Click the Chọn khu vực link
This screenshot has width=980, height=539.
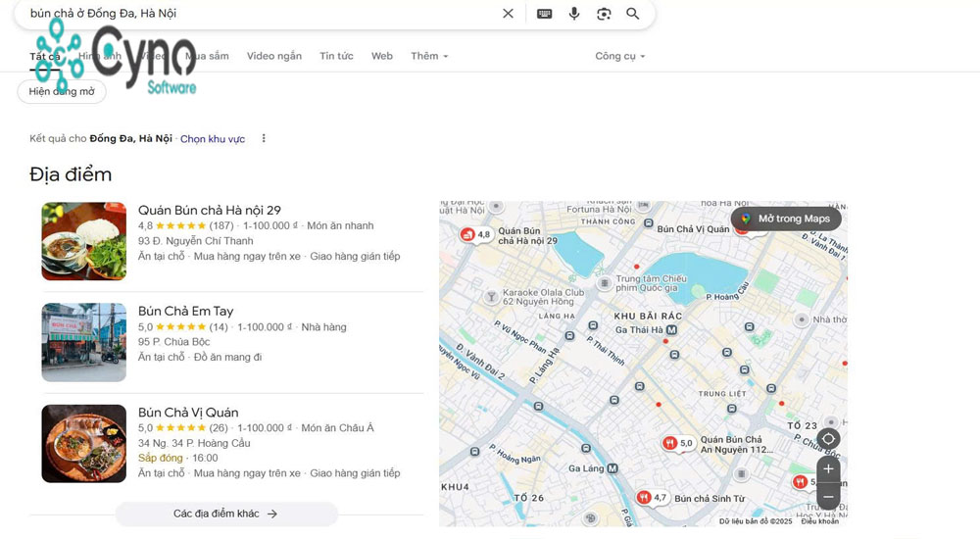coord(213,139)
